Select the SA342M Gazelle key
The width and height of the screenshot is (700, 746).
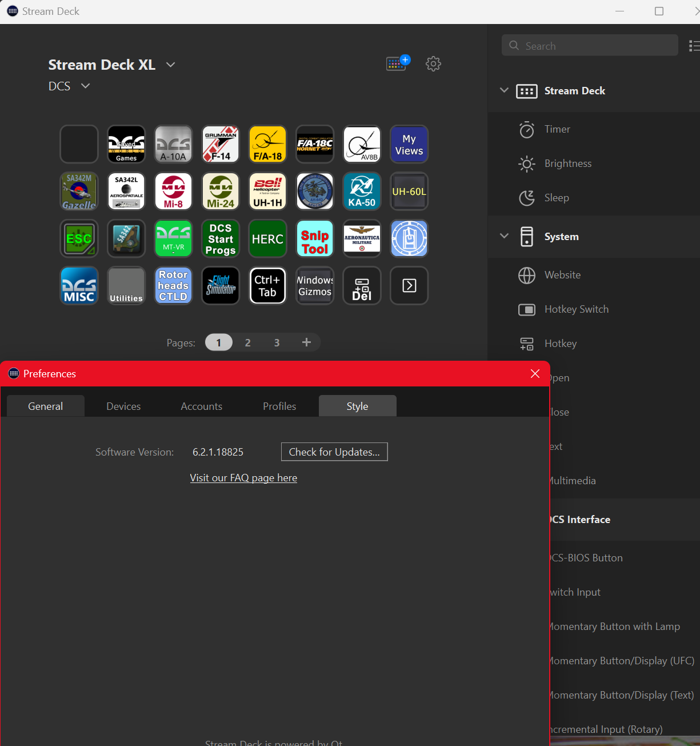click(79, 192)
